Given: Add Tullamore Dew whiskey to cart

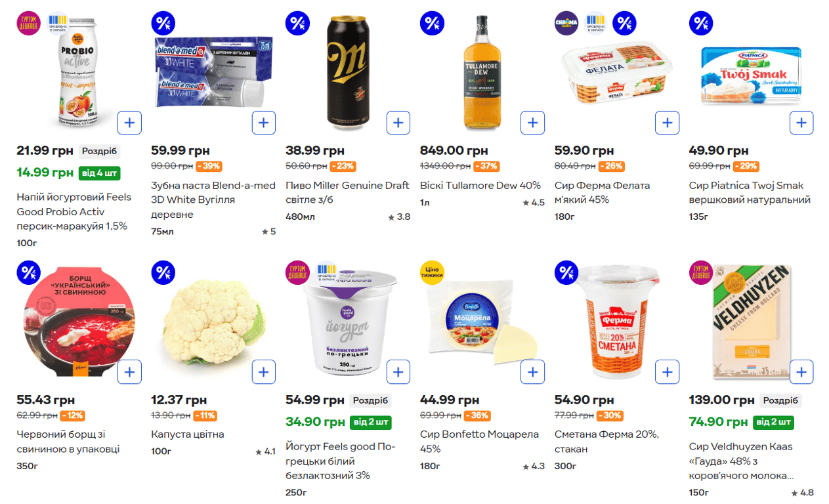Looking at the screenshot, I should point(532,123).
